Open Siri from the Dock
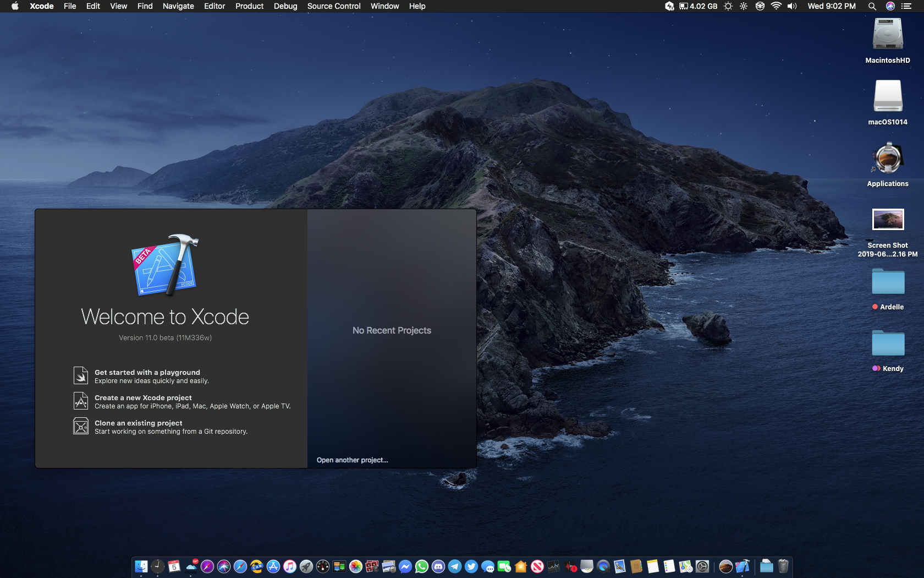The width and height of the screenshot is (924, 578). pyautogui.click(x=224, y=566)
